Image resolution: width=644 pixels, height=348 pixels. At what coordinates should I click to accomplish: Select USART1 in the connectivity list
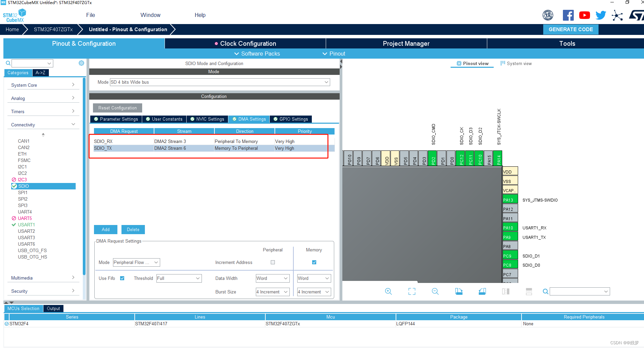(x=26, y=225)
